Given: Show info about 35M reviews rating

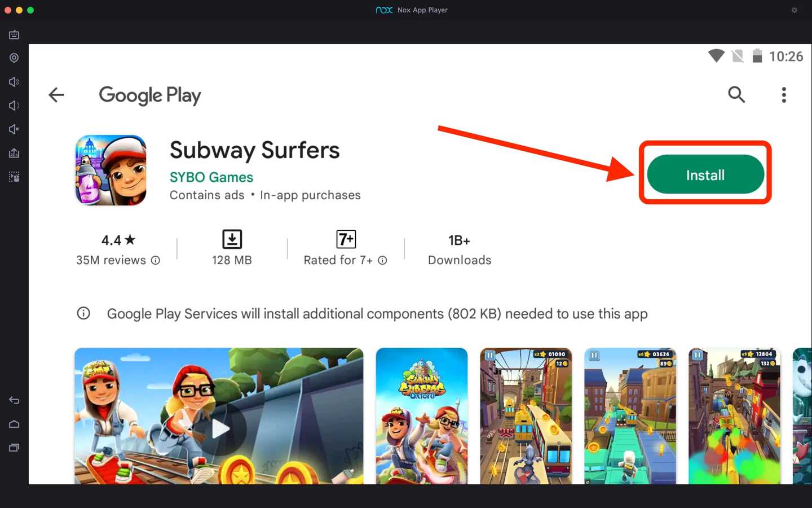Looking at the screenshot, I should tap(156, 260).
